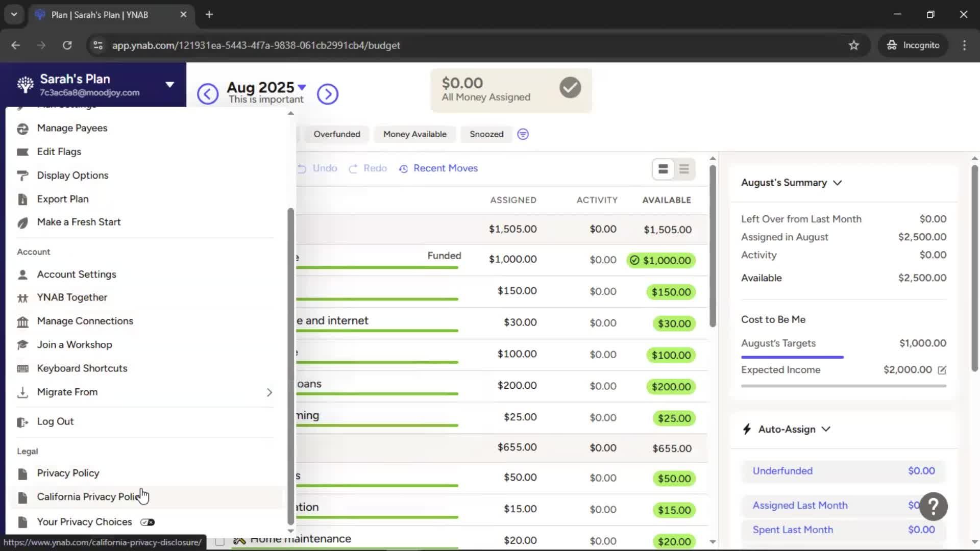The width and height of the screenshot is (980, 551).
Task: Go to previous month with left arrow
Action: coord(208,94)
